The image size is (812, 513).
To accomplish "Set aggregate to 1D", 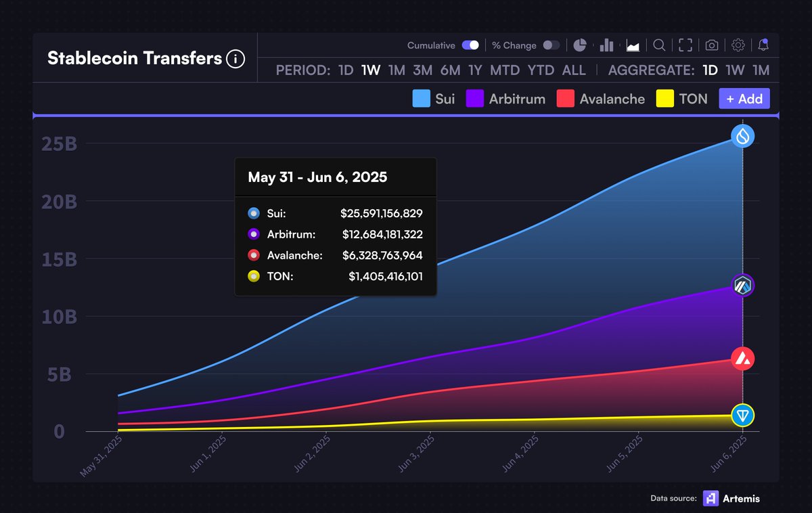I will click(710, 70).
